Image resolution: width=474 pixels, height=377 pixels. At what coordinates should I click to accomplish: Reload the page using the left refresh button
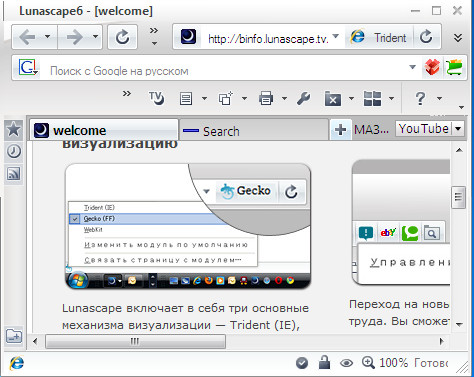pyautogui.click(x=122, y=37)
